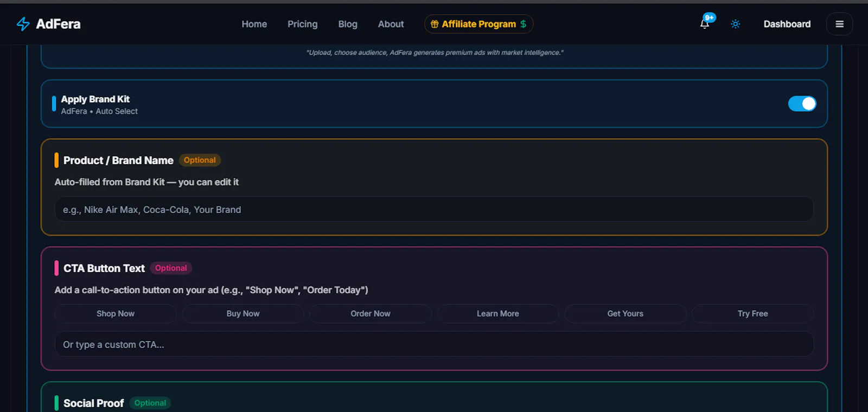The height and width of the screenshot is (412, 868).
Task: Go to the Pricing page
Action: pyautogui.click(x=303, y=24)
